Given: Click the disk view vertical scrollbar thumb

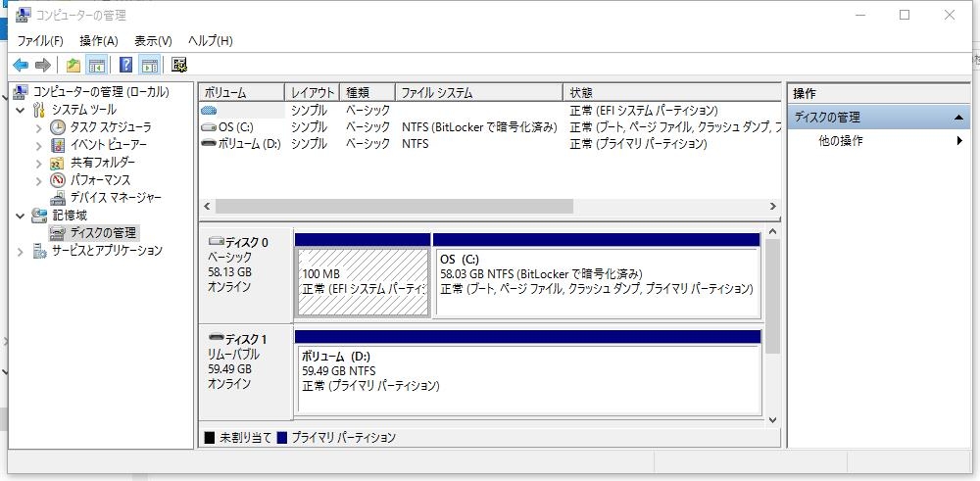Looking at the screenshot, I should click(772, 296).
